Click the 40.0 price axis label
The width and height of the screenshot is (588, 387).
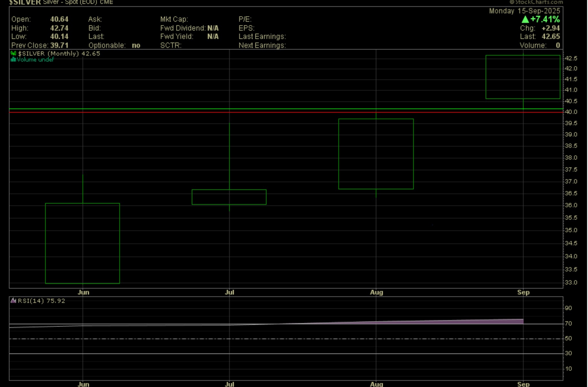571,112
